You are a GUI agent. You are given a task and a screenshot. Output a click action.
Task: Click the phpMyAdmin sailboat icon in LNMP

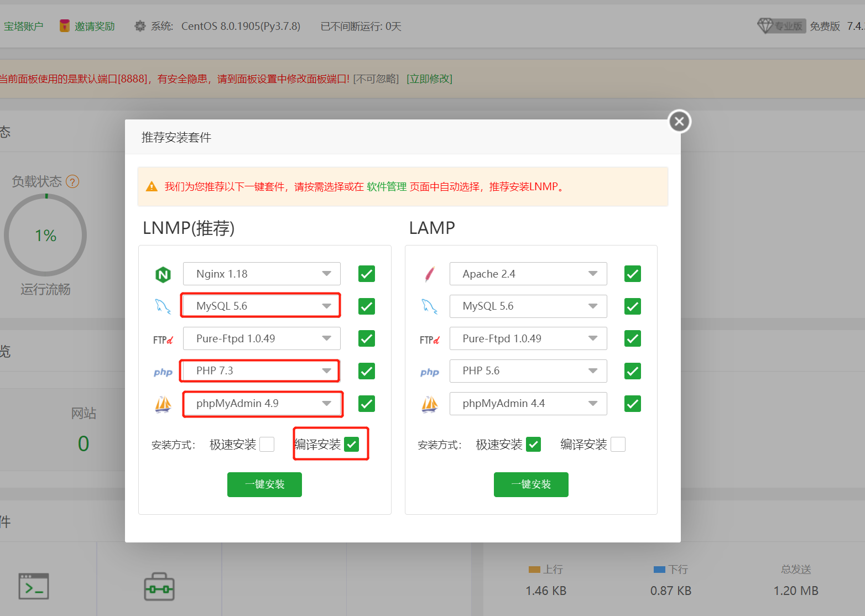pyautogui.click(x=163, y=404)
